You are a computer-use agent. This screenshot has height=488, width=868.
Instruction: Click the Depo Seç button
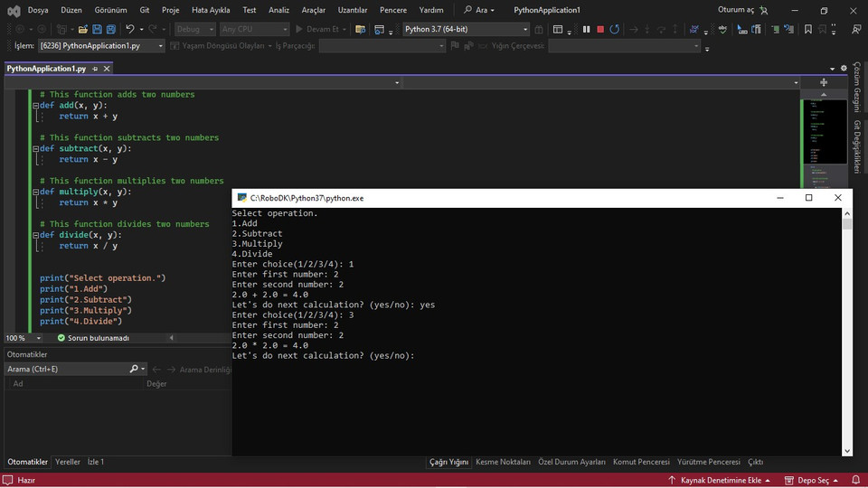click(805, 481)
